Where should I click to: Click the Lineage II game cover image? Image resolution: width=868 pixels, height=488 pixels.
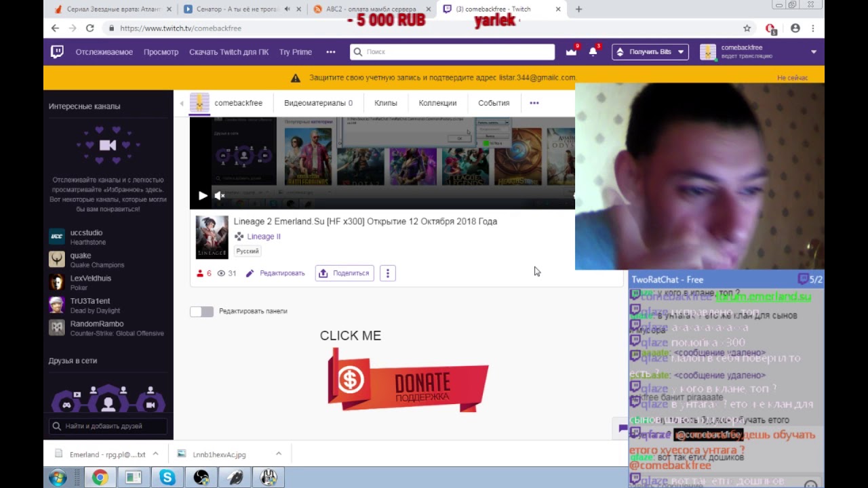(212, 237)
